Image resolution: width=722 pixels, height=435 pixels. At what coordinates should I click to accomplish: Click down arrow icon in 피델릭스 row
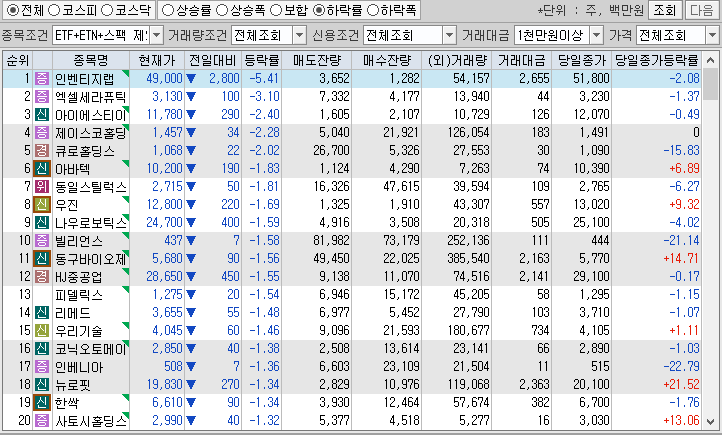191,295
